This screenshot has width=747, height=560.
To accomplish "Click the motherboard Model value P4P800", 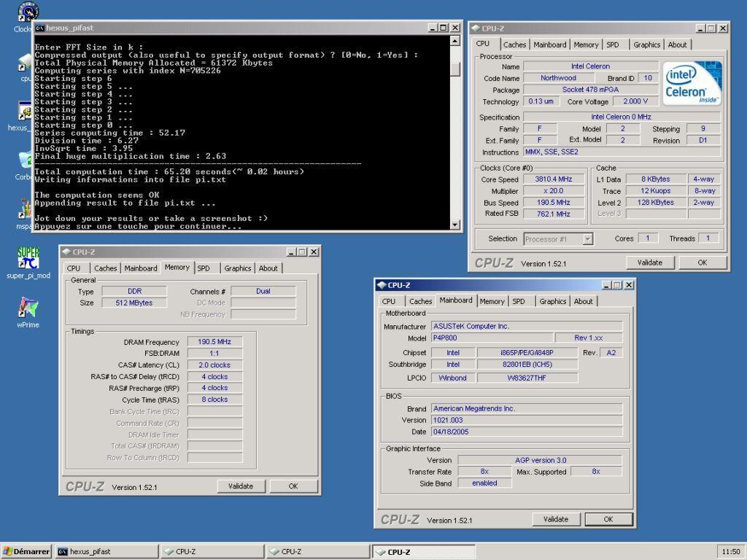I will coord(492,338).
